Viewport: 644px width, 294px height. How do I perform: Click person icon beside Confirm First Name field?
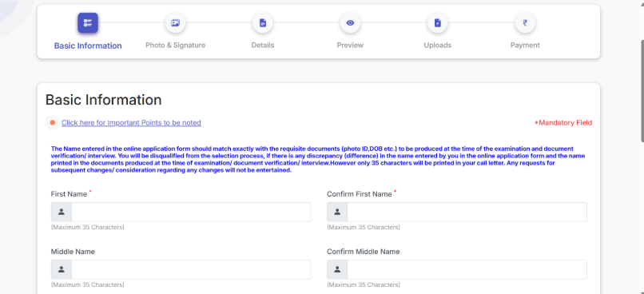pyautogui.click(x=338, y=212)
